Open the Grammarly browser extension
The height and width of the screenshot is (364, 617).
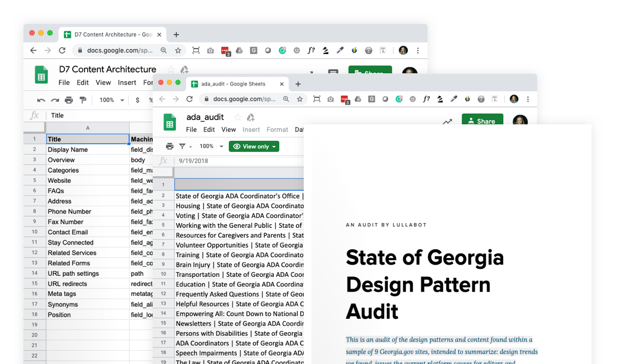[399, 99]
